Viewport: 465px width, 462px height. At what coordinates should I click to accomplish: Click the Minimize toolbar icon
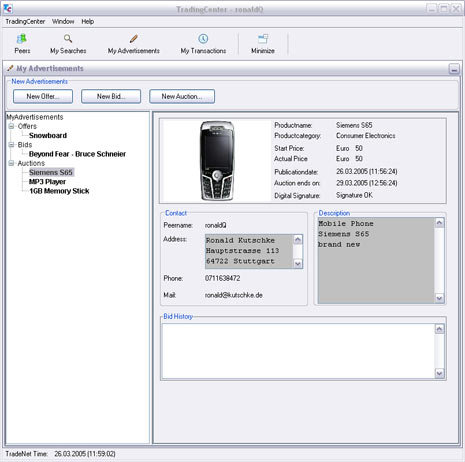[263, 39]
